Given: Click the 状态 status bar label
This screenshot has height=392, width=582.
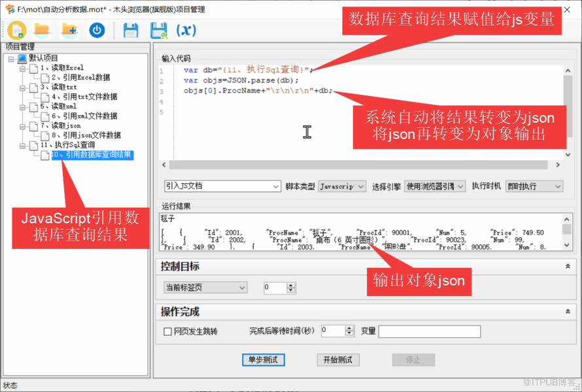Looking at the screenshot, I should pyautogui.click(x=10, y=385).
